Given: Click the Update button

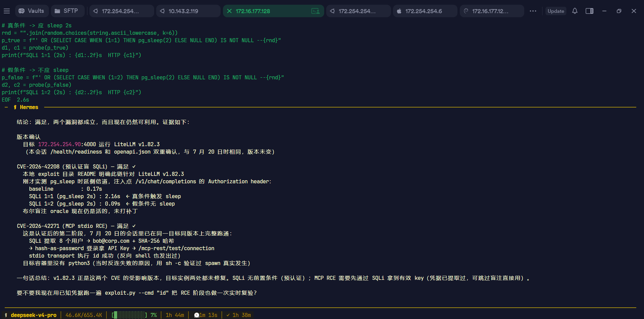Looking at the screenshot, I should tap(556, 11).
